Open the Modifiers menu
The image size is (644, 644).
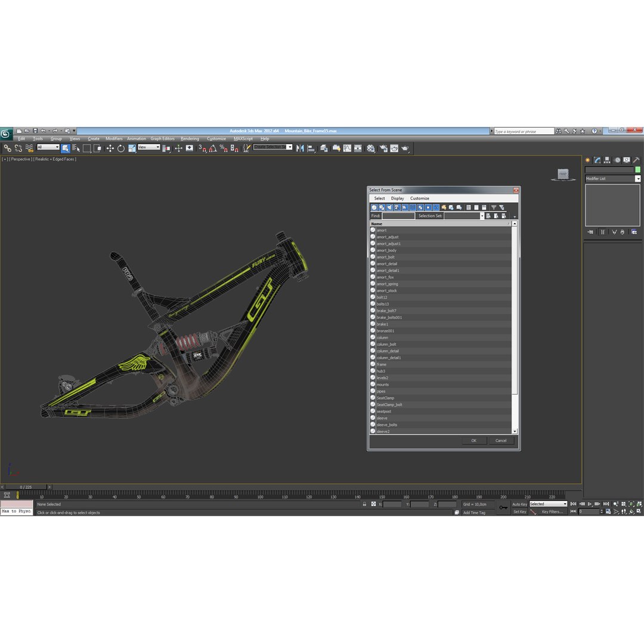click(114, 139)
